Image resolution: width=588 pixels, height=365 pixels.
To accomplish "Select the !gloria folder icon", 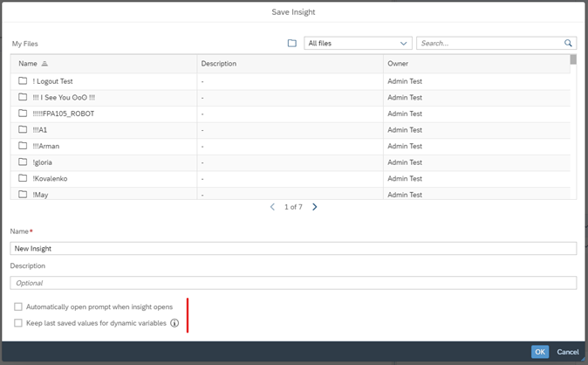I will (23, 162).
